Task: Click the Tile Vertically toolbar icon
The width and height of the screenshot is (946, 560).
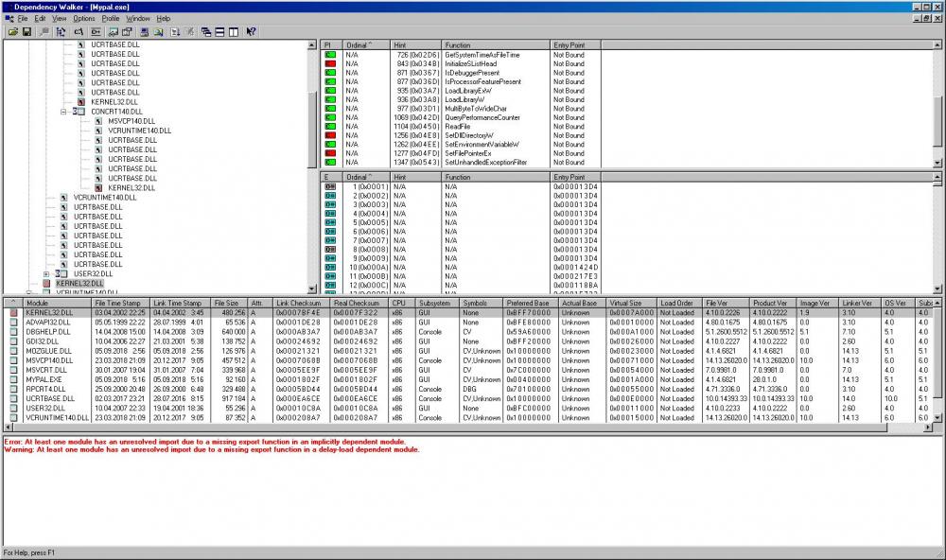Action: click(234, 31)
